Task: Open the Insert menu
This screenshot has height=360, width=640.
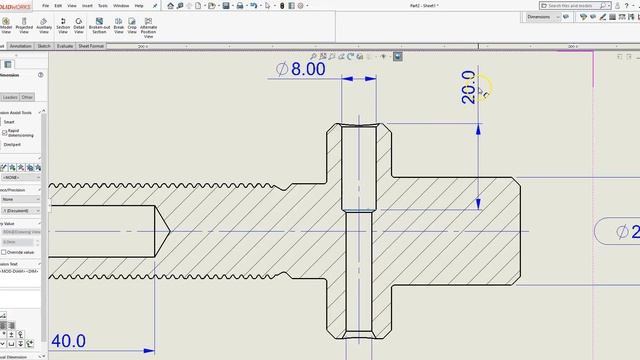Action: pos(87,6)
